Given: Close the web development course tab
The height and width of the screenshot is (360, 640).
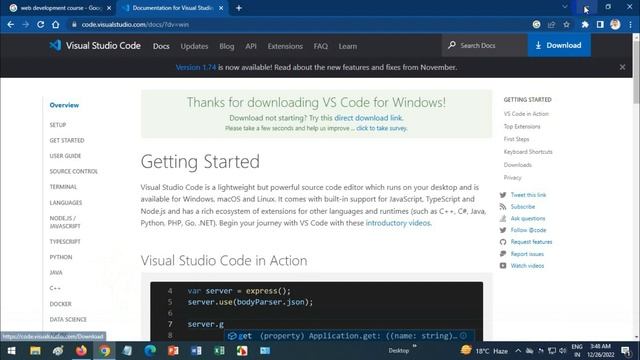Looking at the screenshot, I should [x=109, y=8].
